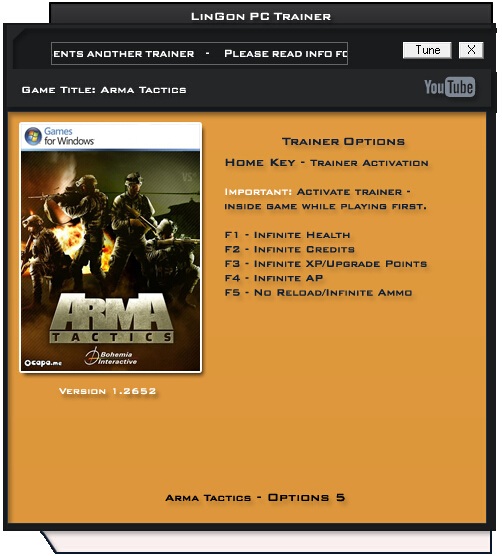Click the Important activation notice text
This screenshot has height=556, width=502.
325,199
